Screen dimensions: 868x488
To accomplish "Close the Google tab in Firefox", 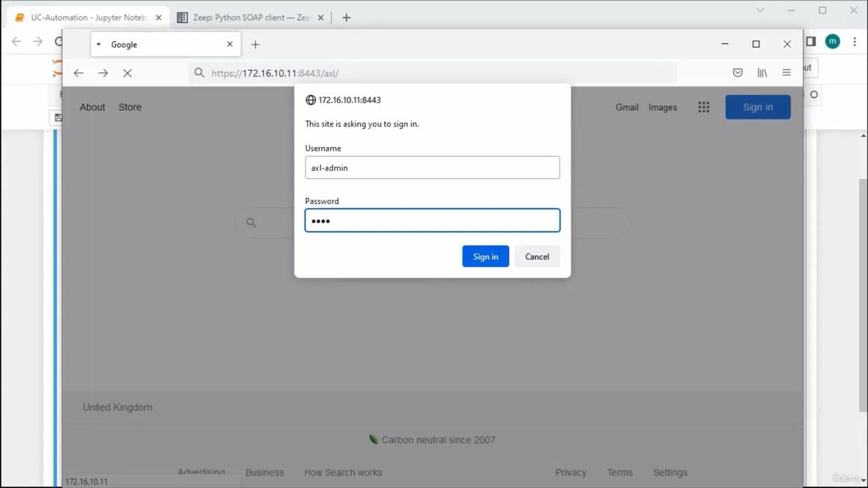I will [230, 45].
